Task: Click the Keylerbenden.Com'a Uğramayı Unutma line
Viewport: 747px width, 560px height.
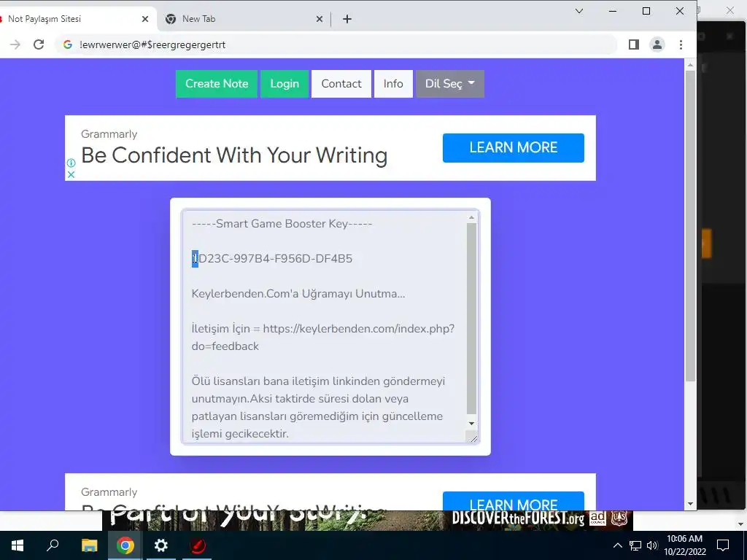Action: (x=298, y=294)
